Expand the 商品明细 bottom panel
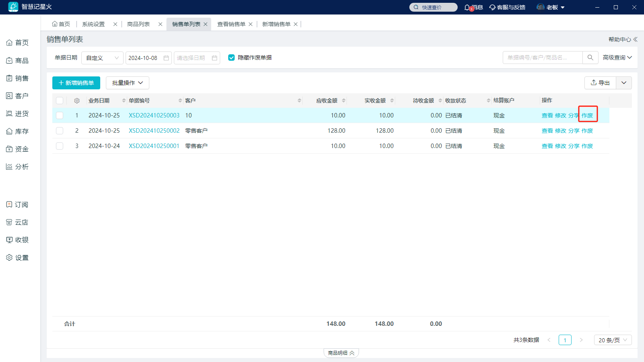The image size is (644, 362). 341,353
